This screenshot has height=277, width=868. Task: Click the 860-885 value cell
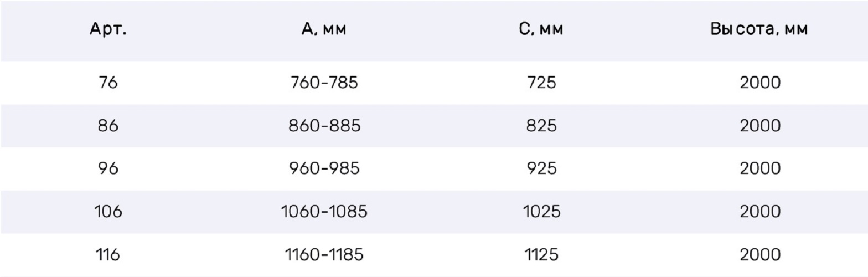click(324, 126)
